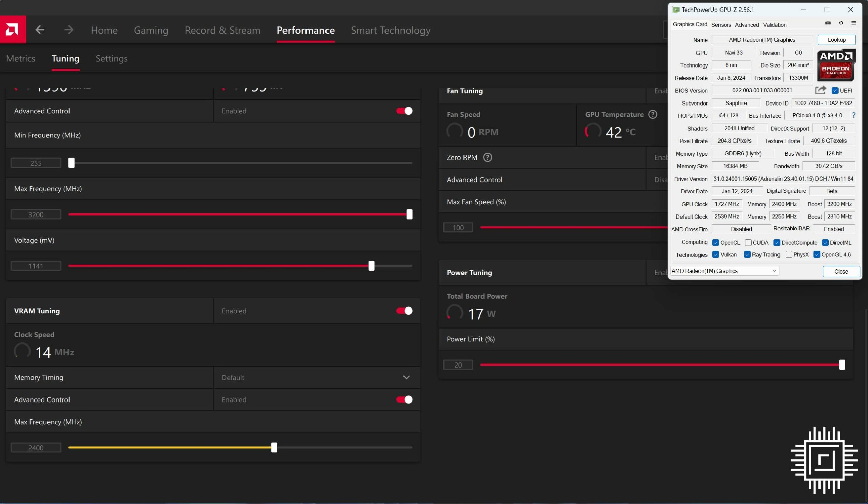Click VRAM Max Frequency slider handle
This screenshot has height=504, width=868.
[274, 447]
